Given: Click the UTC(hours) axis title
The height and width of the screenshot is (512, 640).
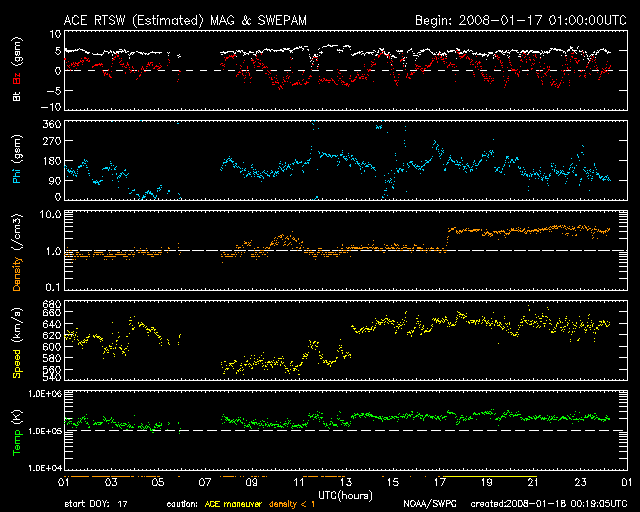Looking at the screenshot, I should pyautogui.click(x=345, y=493).
